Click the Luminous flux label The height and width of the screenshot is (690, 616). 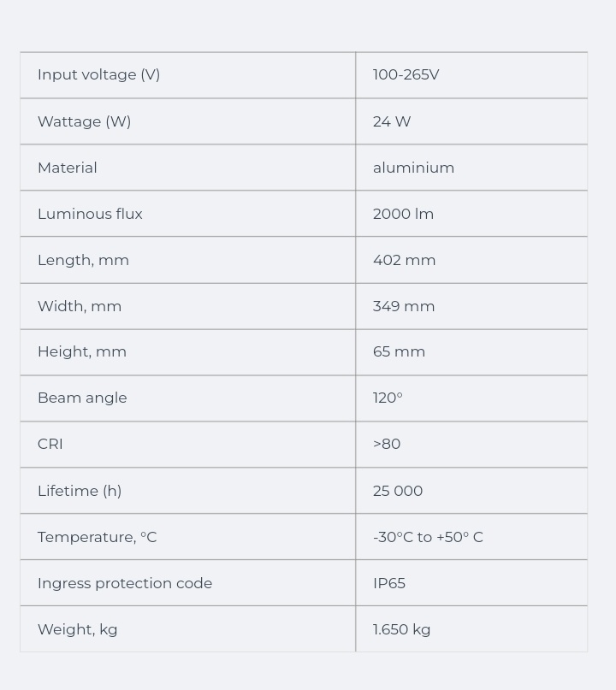tap(90, 214)
